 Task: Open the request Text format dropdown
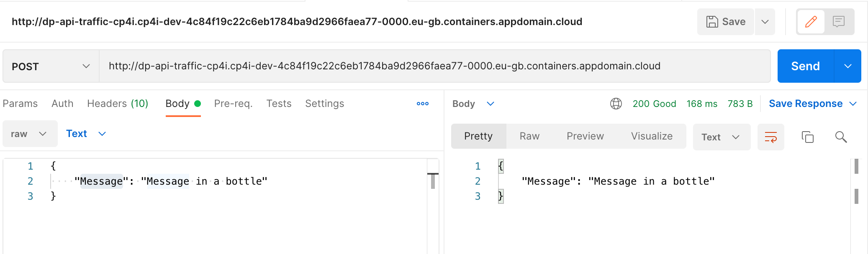tap(86, 134)
